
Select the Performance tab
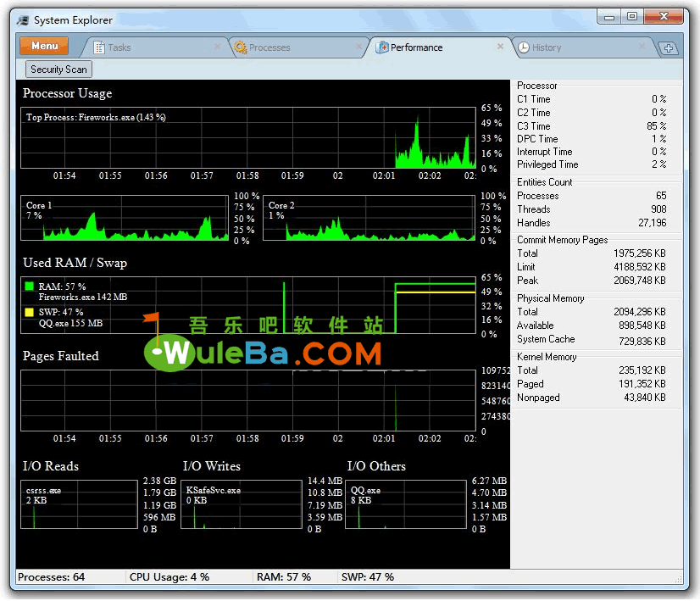(x=439, y=47)
